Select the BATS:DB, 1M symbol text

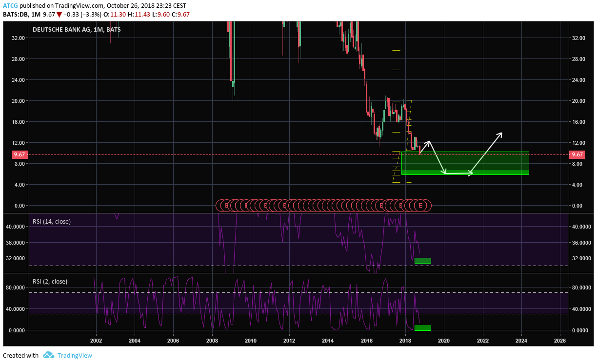pyautogui.click(x=22, y=15)
